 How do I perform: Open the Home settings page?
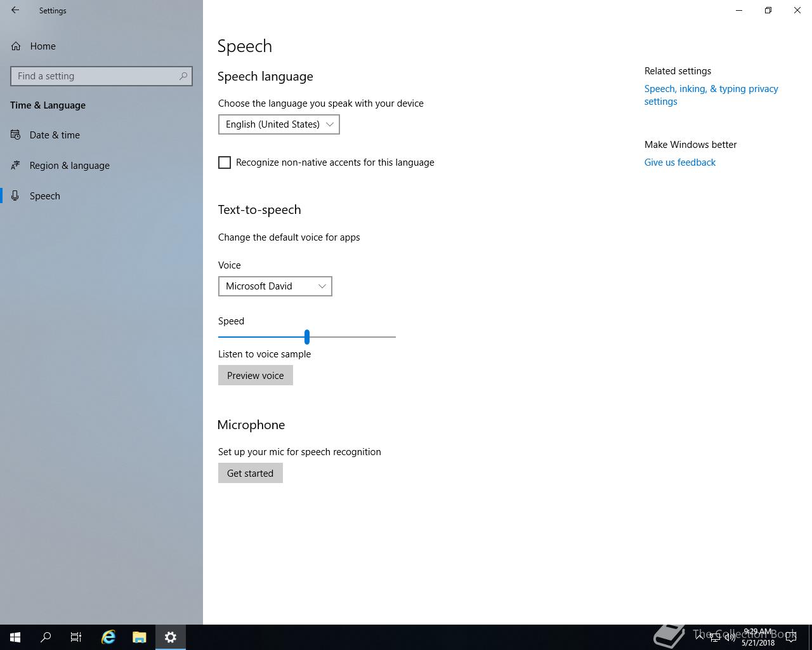tap(101, 46)
